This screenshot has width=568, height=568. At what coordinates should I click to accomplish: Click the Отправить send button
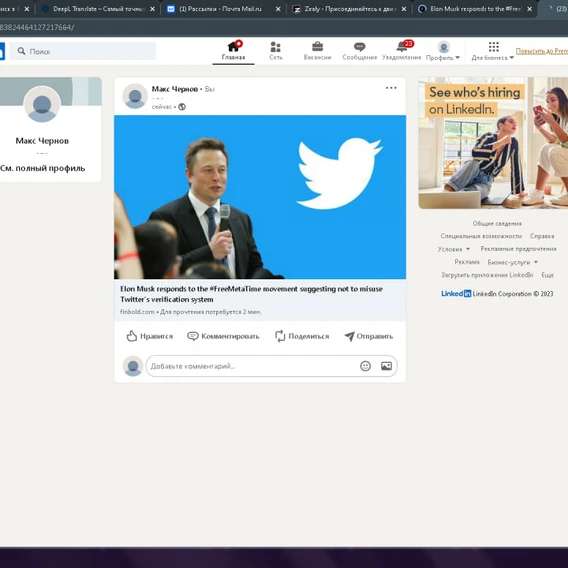point(368,336)
